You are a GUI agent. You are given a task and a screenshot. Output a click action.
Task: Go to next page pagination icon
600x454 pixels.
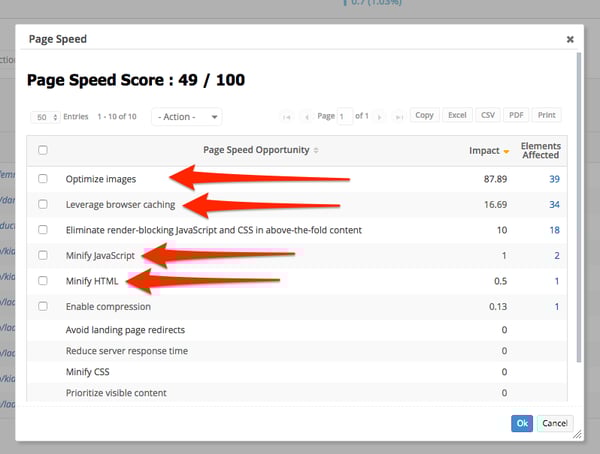point(379,117)
